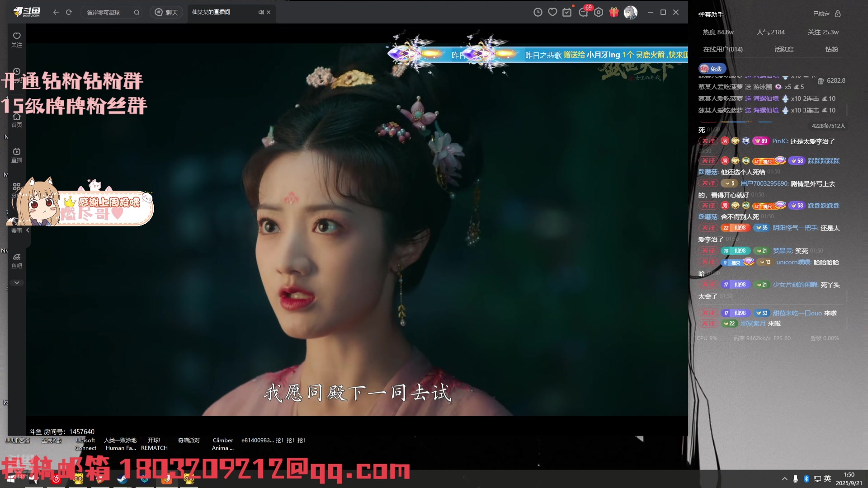Open the 聊天 chat button
Viewport: 868px width, 488px height.
click(x=167, y=12)
